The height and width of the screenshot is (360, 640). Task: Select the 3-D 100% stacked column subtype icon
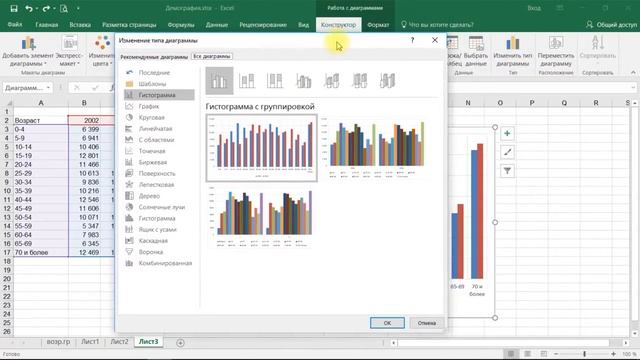360,81
